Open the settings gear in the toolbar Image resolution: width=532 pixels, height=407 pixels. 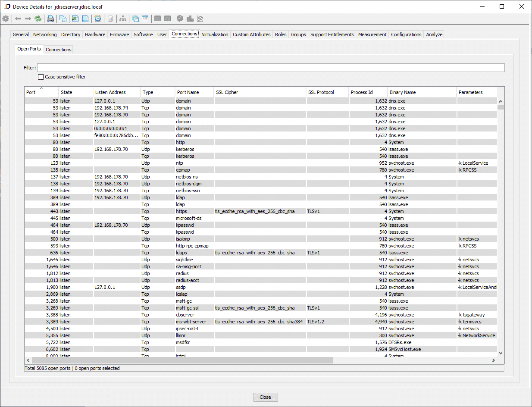[6, 19]
